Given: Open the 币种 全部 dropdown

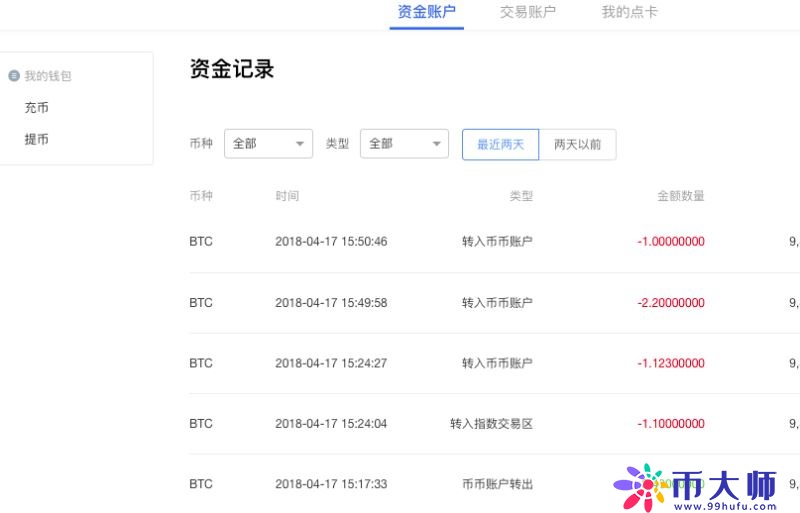Looking at the screenshot, I should [x=268, y=144].
